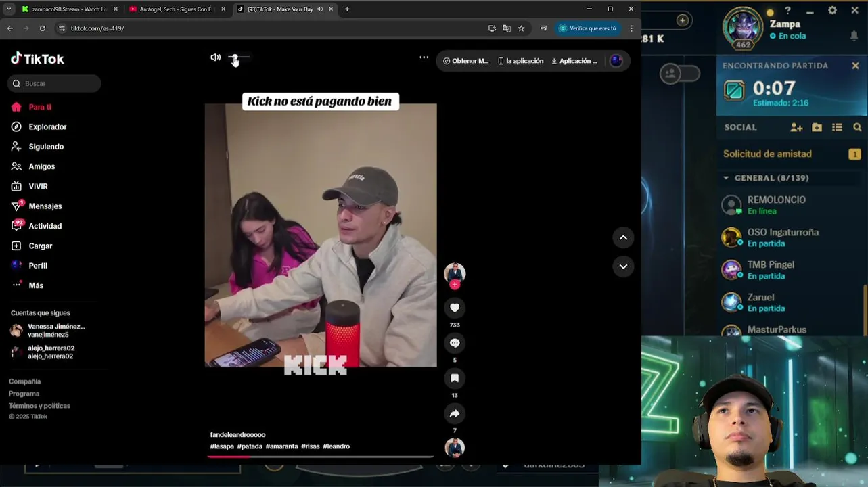Click the 'la aplicación' phone button

[520, 61]
